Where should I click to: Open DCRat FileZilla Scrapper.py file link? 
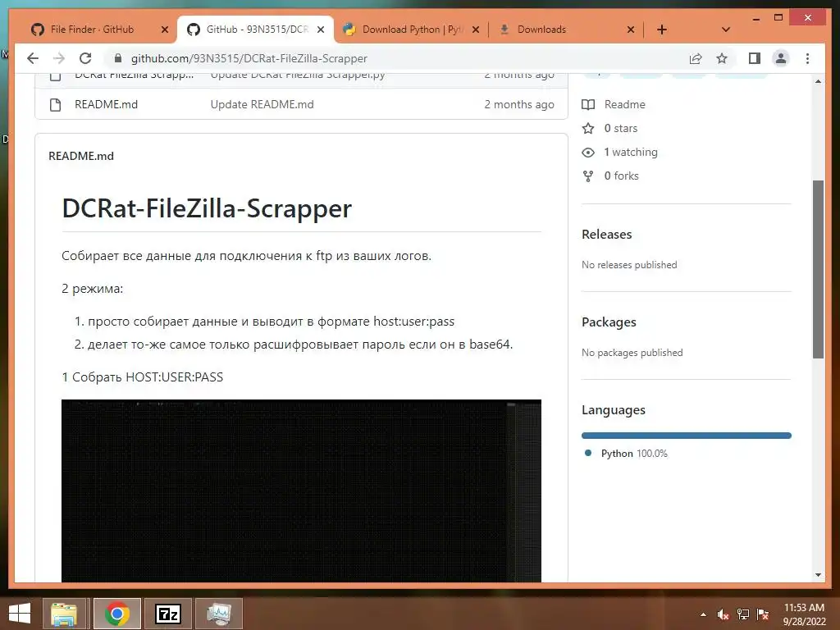pos(134,75)
